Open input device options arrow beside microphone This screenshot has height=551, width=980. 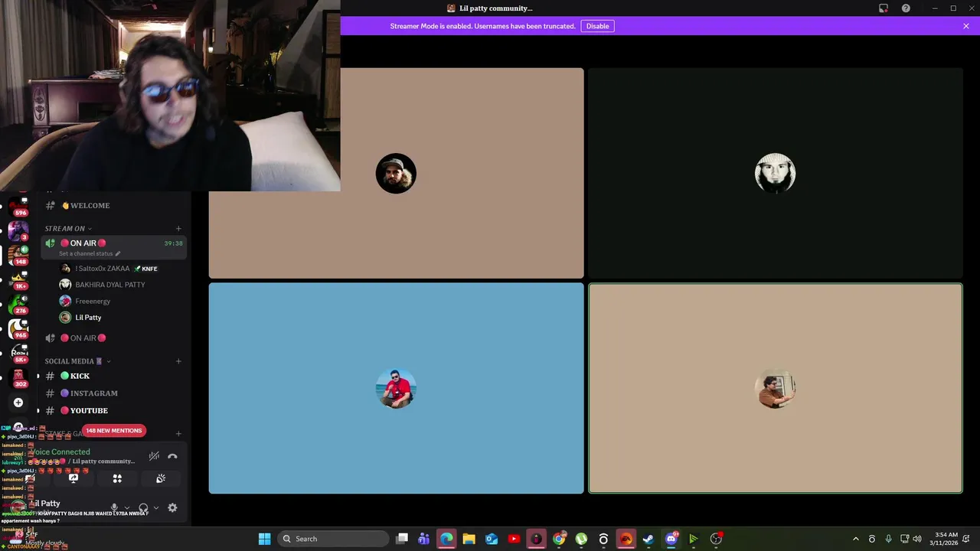(126, 507)
